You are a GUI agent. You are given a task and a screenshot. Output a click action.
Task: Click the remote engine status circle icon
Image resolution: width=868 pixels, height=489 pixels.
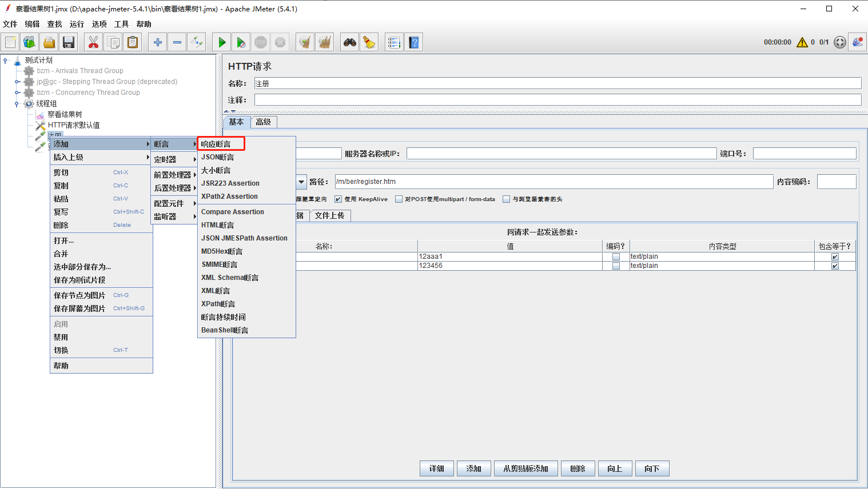click(x=839, y=42)
